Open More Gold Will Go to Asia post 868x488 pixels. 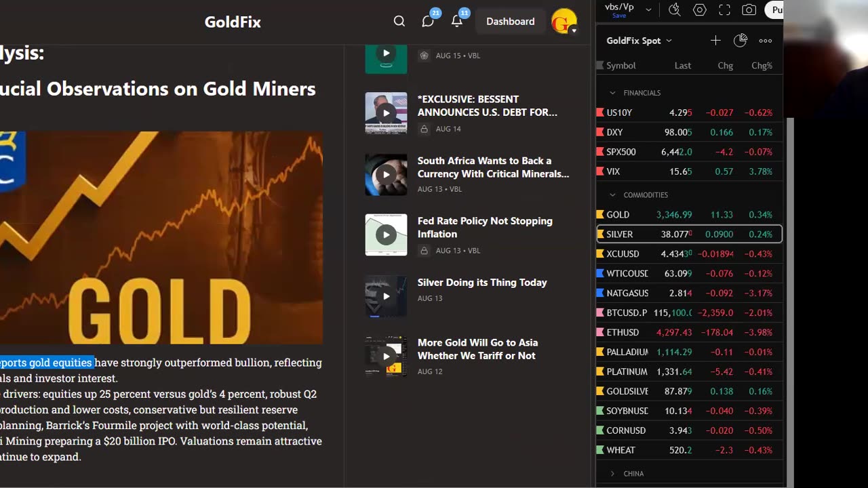[477, 349]
